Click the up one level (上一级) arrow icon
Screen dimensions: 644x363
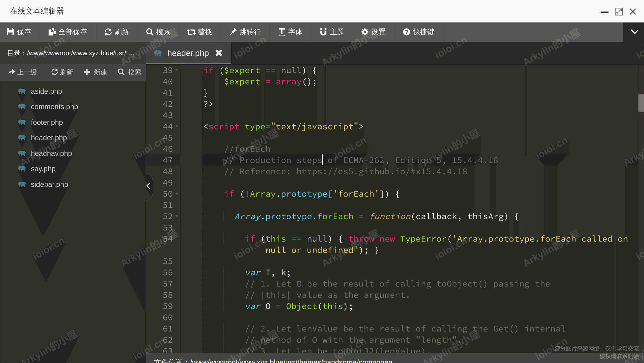point(12,72)
